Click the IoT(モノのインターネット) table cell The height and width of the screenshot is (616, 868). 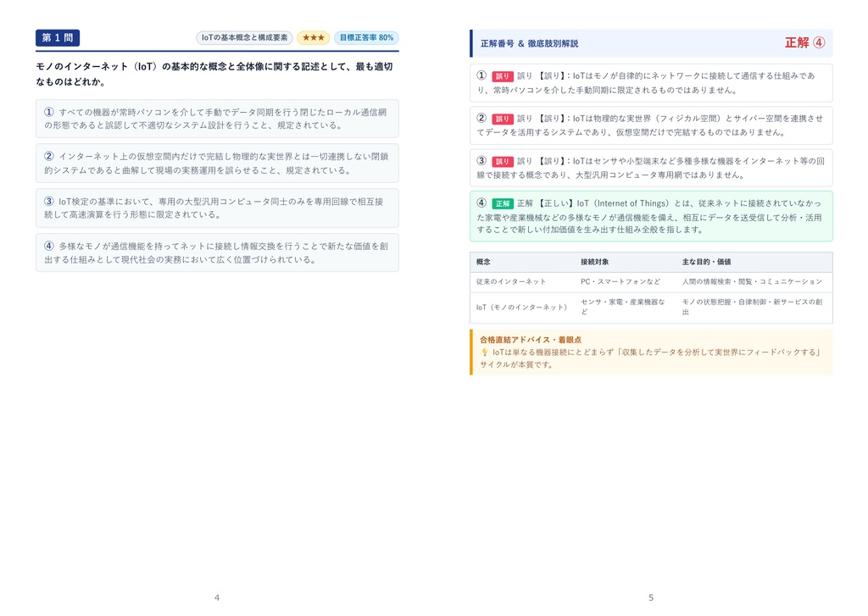[521, 308]
